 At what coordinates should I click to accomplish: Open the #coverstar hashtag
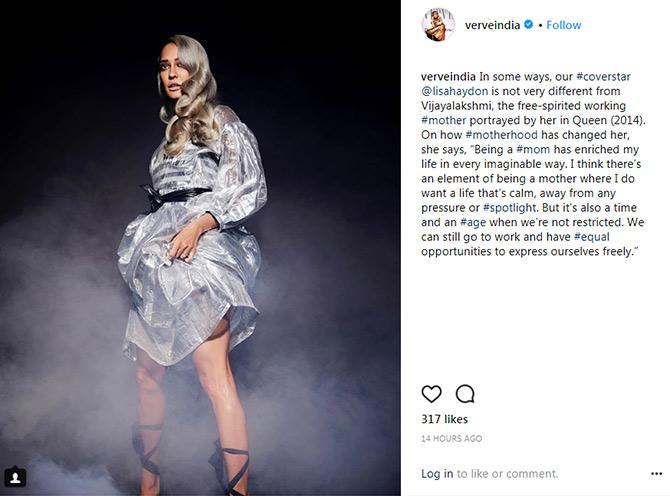[x=603, y=77]
